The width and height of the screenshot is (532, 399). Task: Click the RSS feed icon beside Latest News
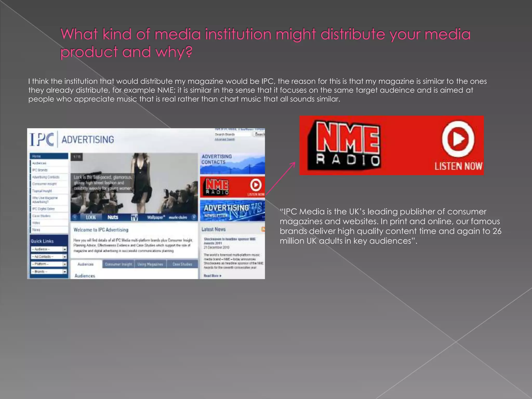coord(263,229)
